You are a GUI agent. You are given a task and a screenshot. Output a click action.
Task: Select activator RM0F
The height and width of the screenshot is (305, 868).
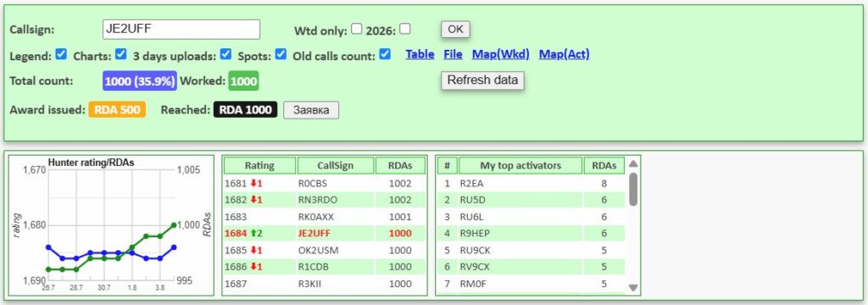(x=473, y=284)
